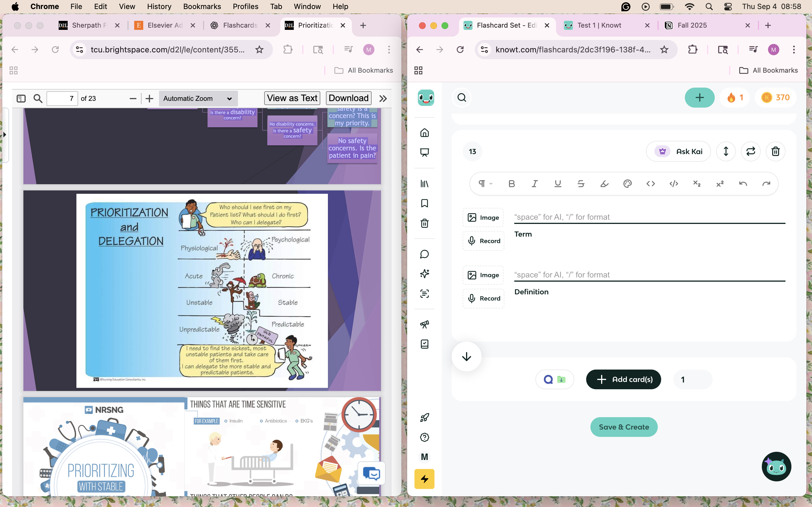Add an image to the term
The width and height of the screenshot is (812, 507).
483,218
